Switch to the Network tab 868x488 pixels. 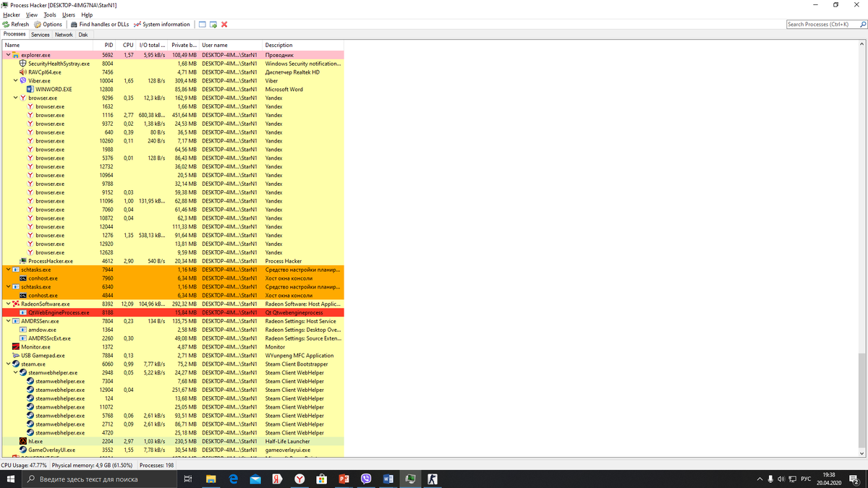pos(64,35)
